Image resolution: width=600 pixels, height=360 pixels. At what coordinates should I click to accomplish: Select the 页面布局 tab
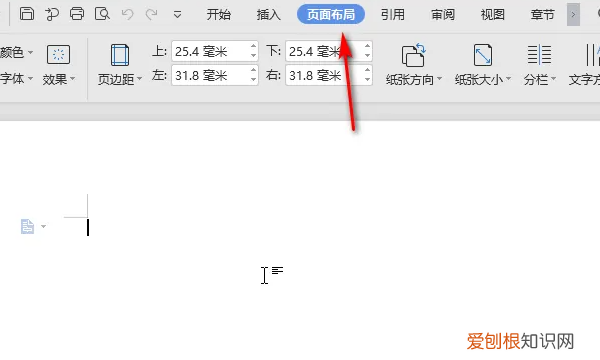(x=331, y=14)
